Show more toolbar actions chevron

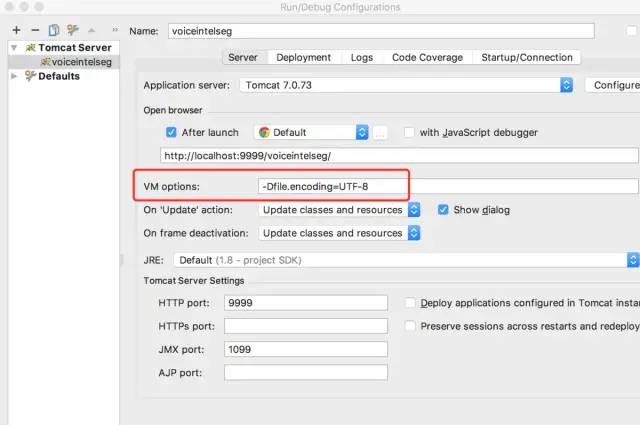115,30
